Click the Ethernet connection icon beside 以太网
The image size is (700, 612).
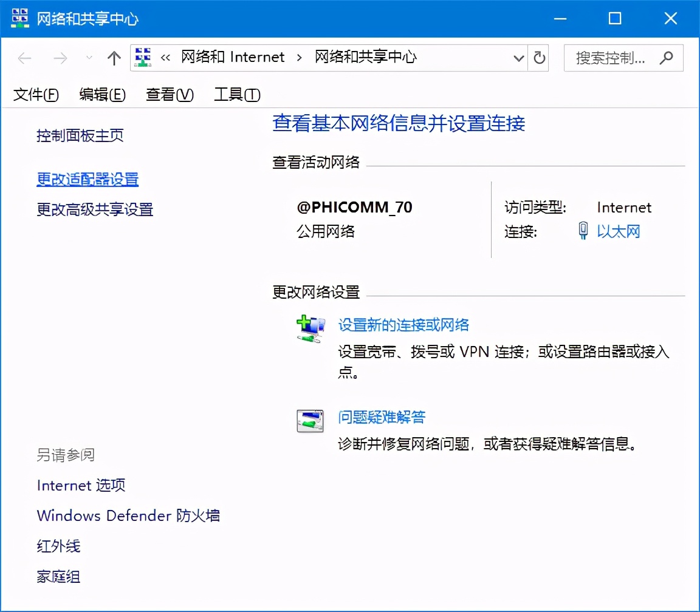tap(583, 231)
